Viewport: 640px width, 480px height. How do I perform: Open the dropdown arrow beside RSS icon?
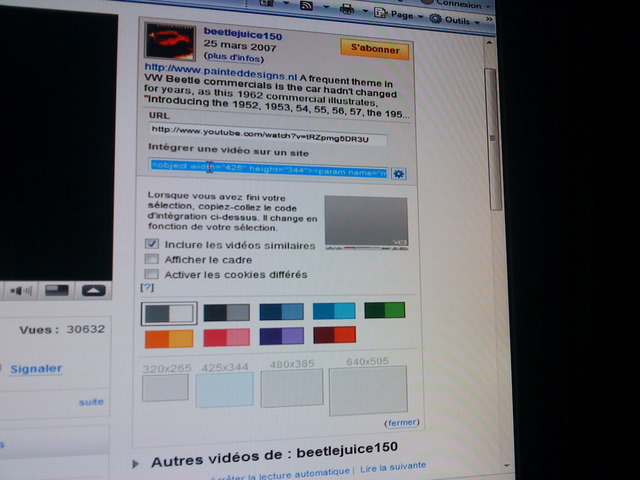click(326, 7)
